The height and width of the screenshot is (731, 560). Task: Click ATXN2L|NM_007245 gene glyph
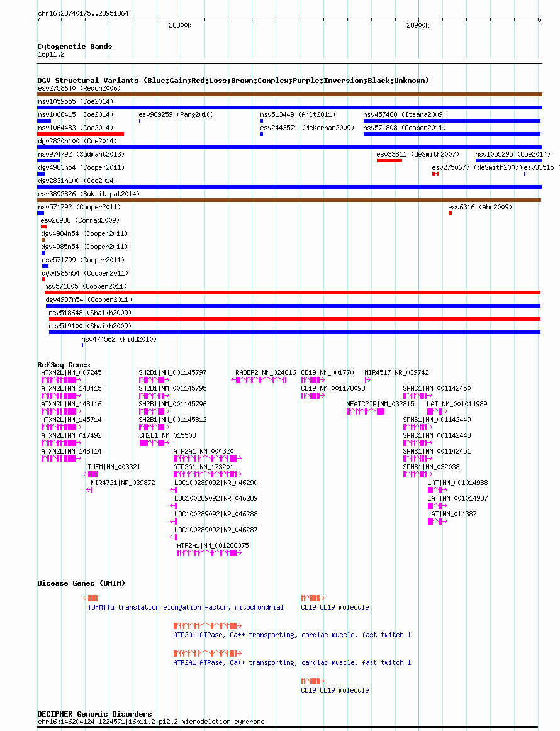(61, 380)
